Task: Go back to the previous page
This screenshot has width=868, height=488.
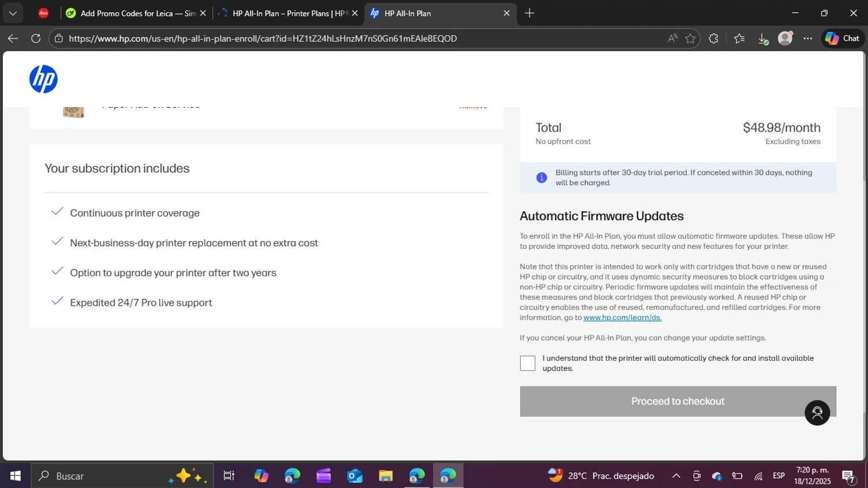Action: coord(13,38)
